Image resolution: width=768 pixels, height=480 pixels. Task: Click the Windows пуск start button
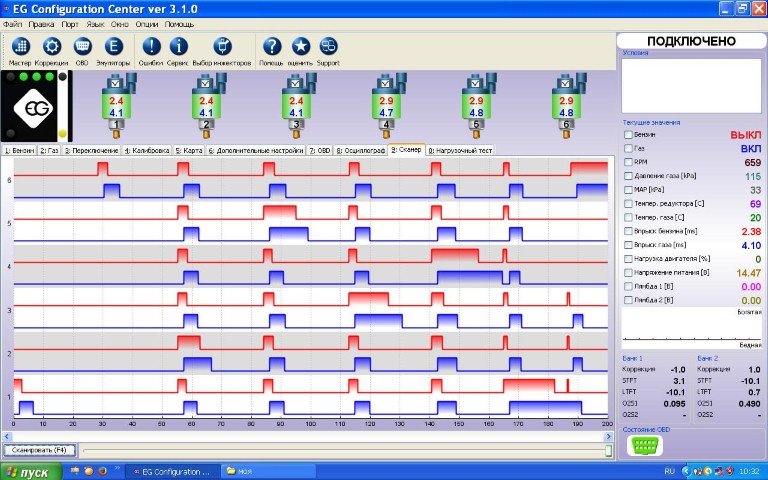point(30,470)
